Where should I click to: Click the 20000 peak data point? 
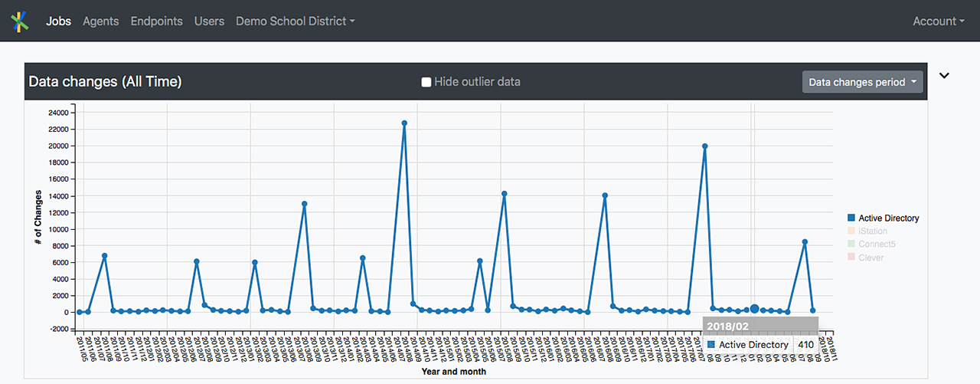pos(704,146)
